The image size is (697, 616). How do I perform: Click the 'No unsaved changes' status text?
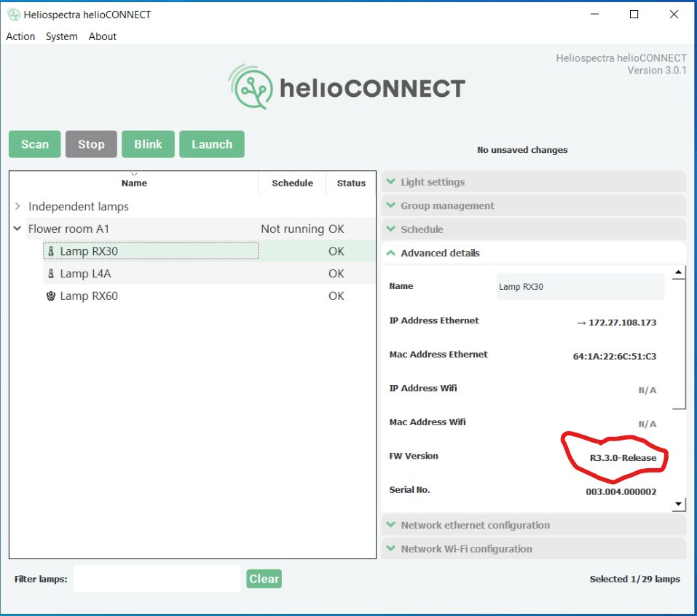tap(522, 150)
